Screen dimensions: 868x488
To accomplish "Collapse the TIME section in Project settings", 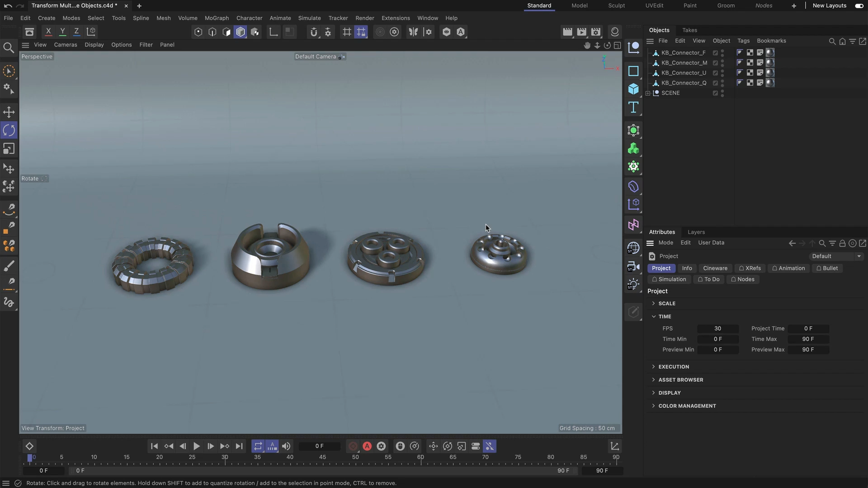I will click(654, 316).
